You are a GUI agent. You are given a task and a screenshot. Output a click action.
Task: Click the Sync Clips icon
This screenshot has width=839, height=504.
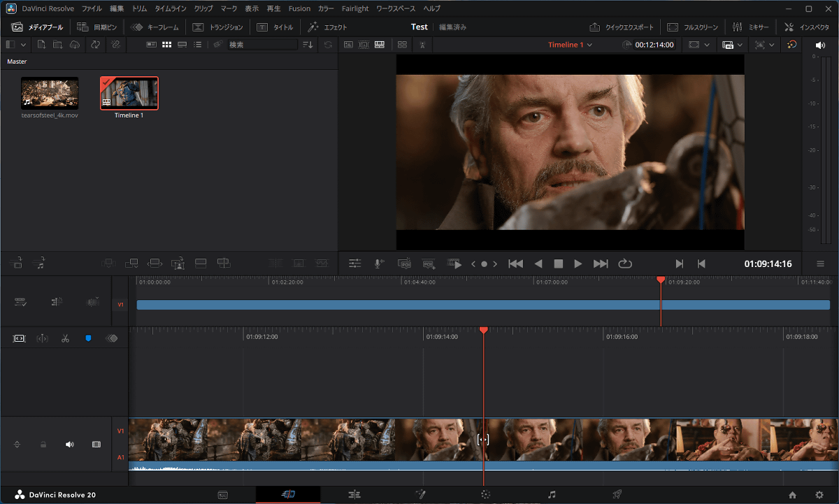click(95, 44)
